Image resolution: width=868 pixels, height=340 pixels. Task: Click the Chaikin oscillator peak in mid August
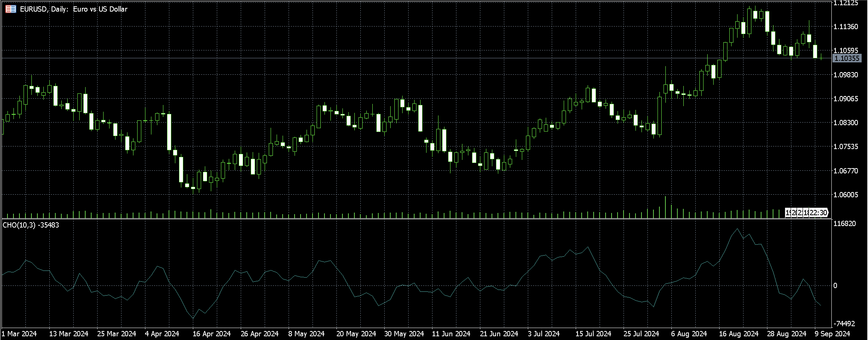click(x=738, y=229)
